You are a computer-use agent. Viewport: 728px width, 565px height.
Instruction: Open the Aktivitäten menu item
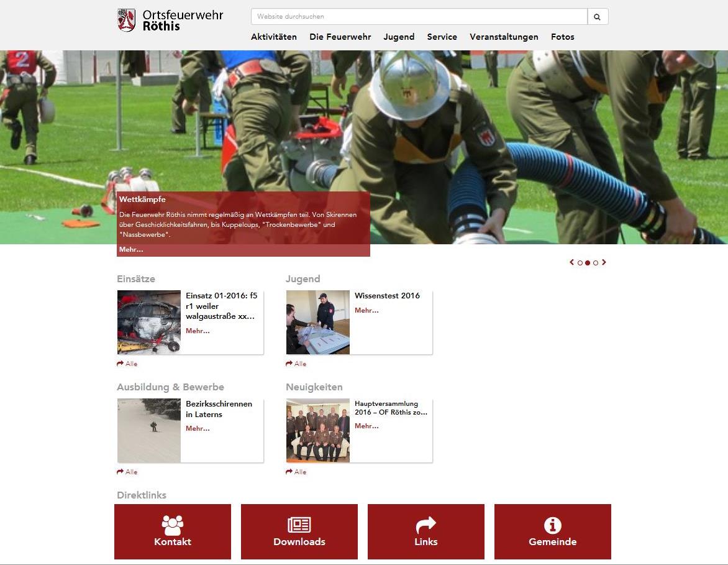click(x=274, y=37)
